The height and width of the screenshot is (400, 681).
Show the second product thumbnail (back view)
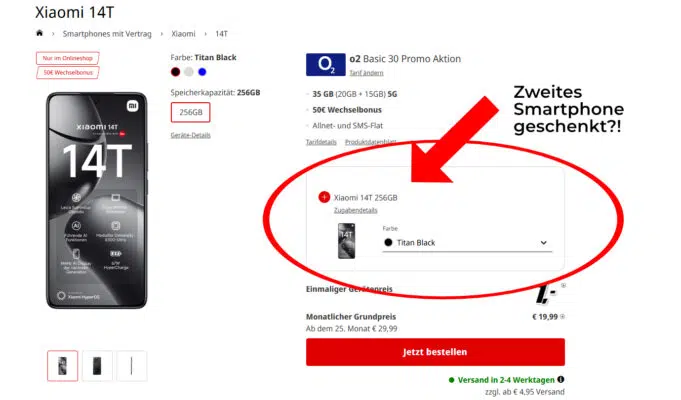[x=97, y=366]
